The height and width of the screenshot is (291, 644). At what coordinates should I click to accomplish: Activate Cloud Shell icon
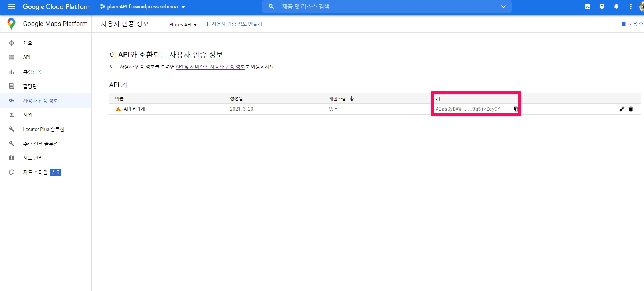tap(588, 6)
